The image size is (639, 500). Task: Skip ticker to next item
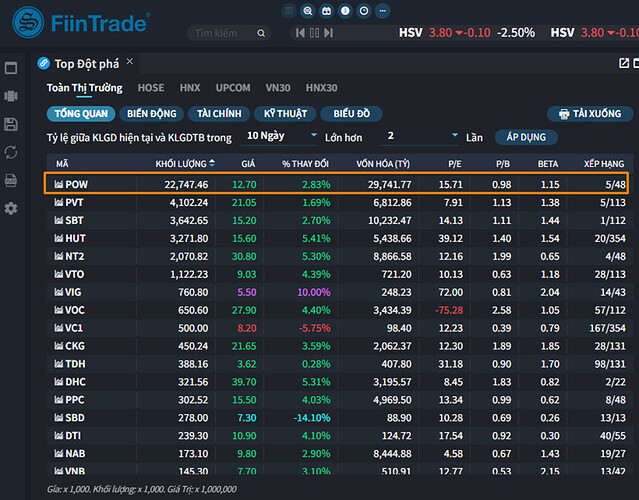(x=329, y=33)
